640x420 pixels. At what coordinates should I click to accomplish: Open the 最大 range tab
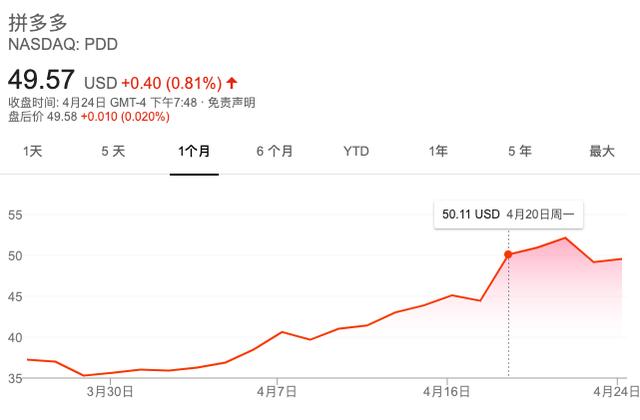[602, 151]
